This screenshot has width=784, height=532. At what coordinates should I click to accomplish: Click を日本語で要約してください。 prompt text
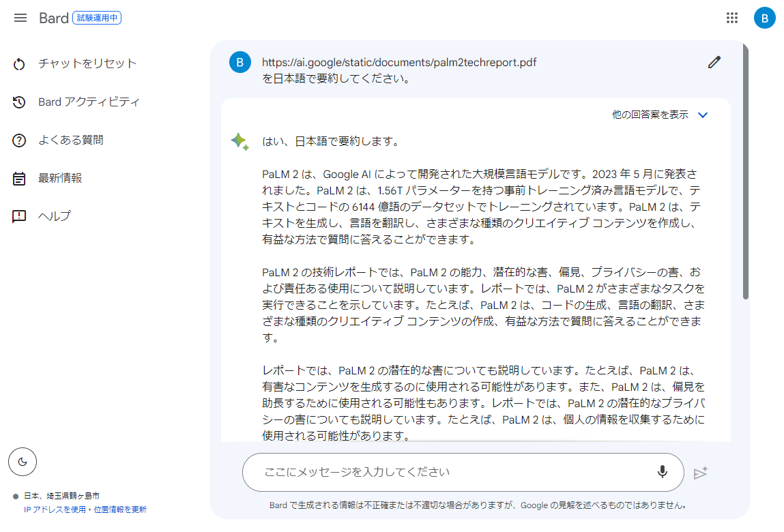click(x=336, y=78)
